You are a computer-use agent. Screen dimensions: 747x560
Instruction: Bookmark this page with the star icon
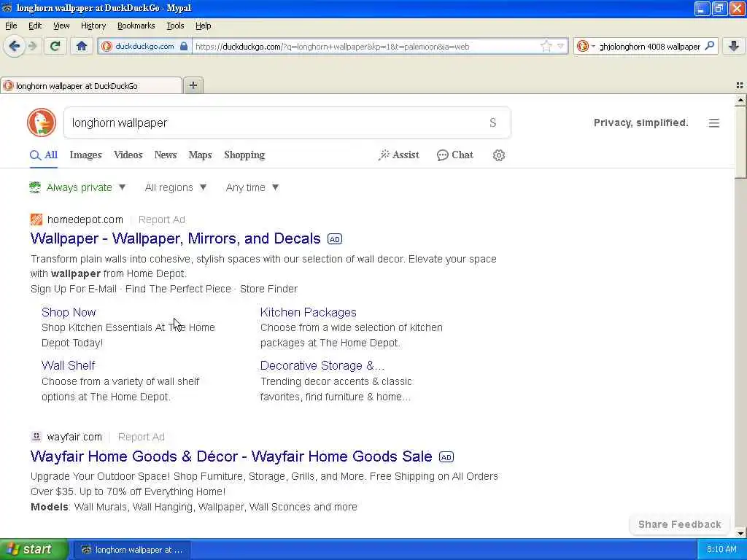546,46
